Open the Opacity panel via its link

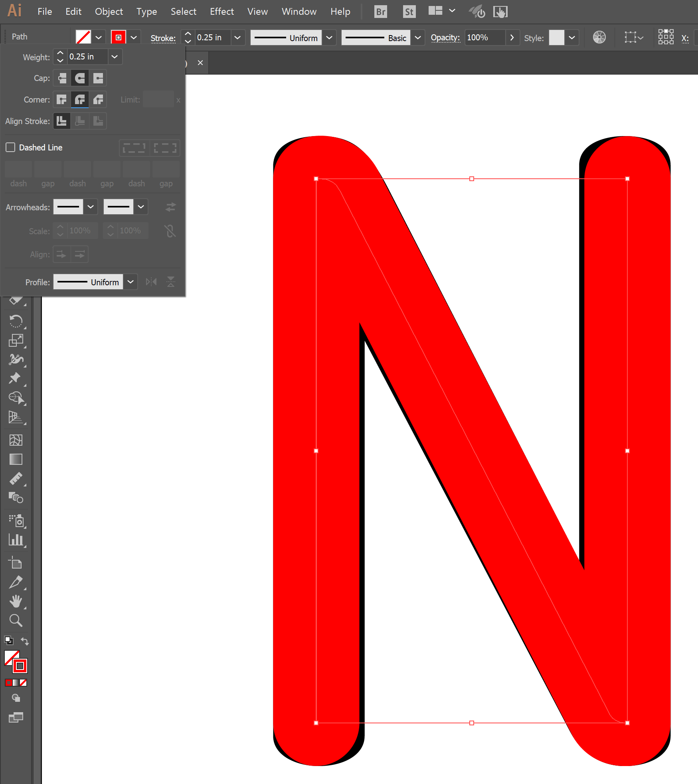445,38
